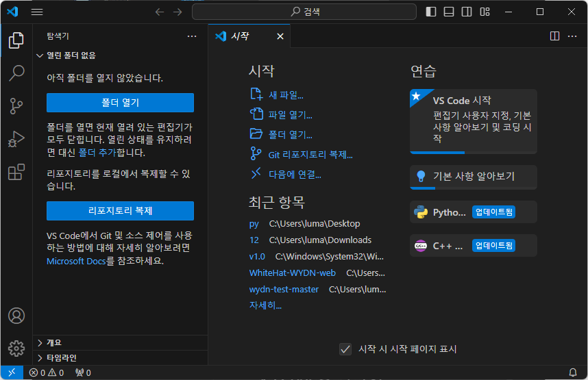Screen dimensions: 588x380
Task: Click the hamburger application menu icon
Action: (37, 12)
